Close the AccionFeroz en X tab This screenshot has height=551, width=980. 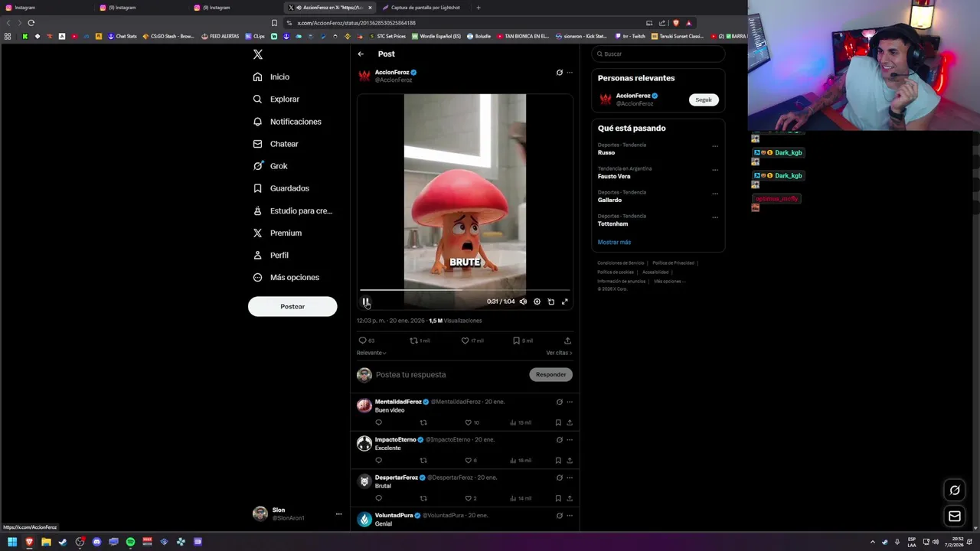click(x=370, y=8)
